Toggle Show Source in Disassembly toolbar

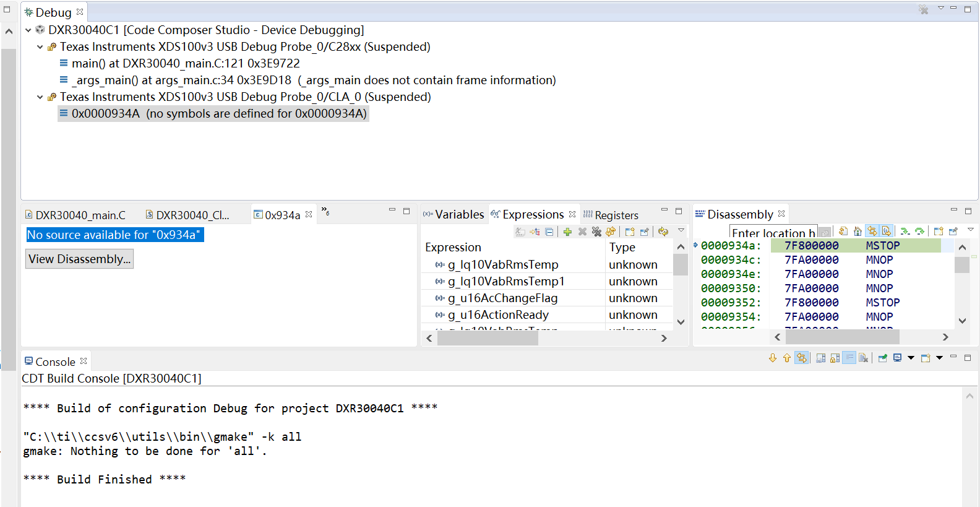[x=886, y=231]
